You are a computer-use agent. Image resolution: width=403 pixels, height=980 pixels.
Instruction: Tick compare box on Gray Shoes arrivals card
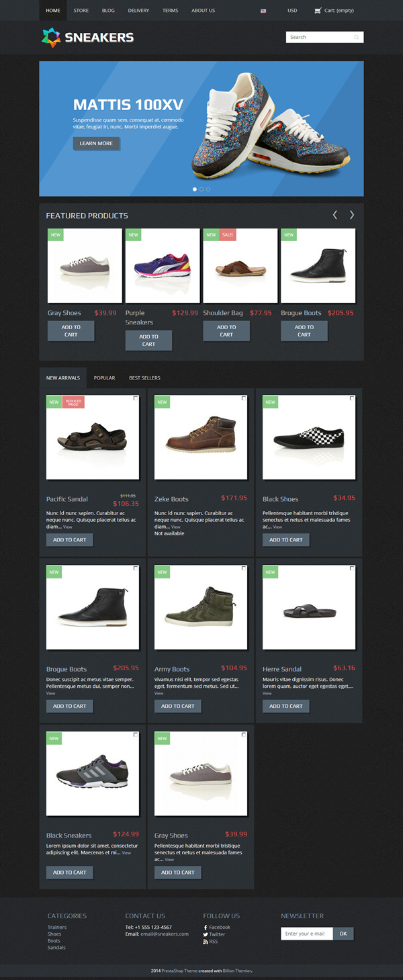243,736
